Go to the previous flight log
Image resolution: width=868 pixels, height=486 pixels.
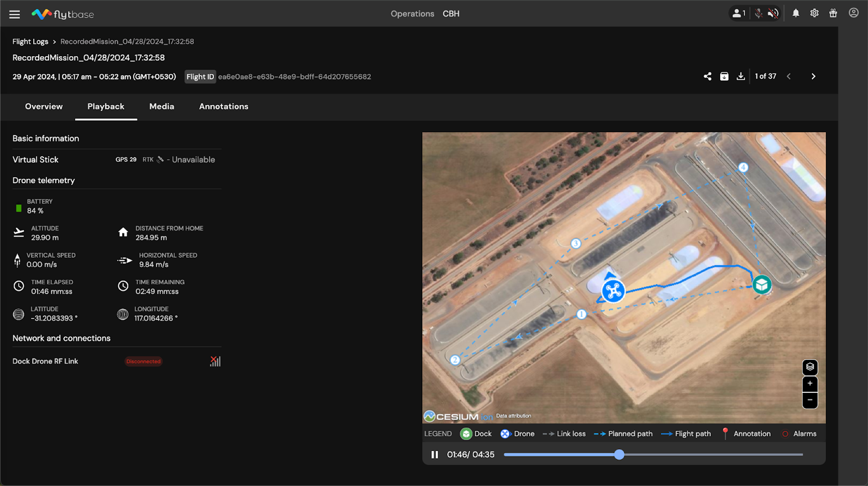789,76
